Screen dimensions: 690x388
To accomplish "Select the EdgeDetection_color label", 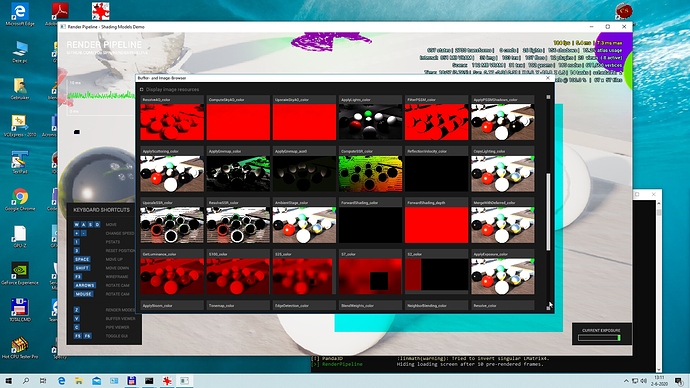I will point(291,306).
